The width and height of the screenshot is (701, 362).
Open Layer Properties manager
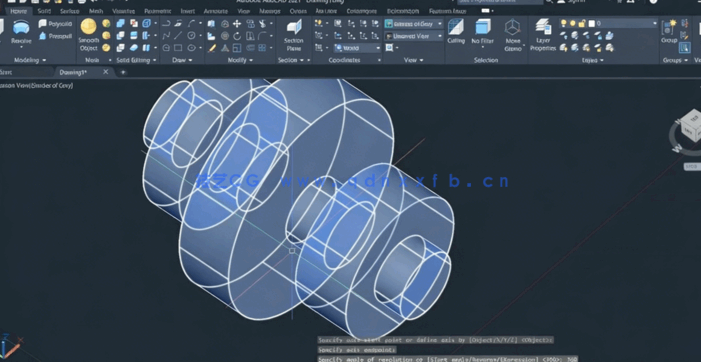pyautogui.click(x=543, y=35)
